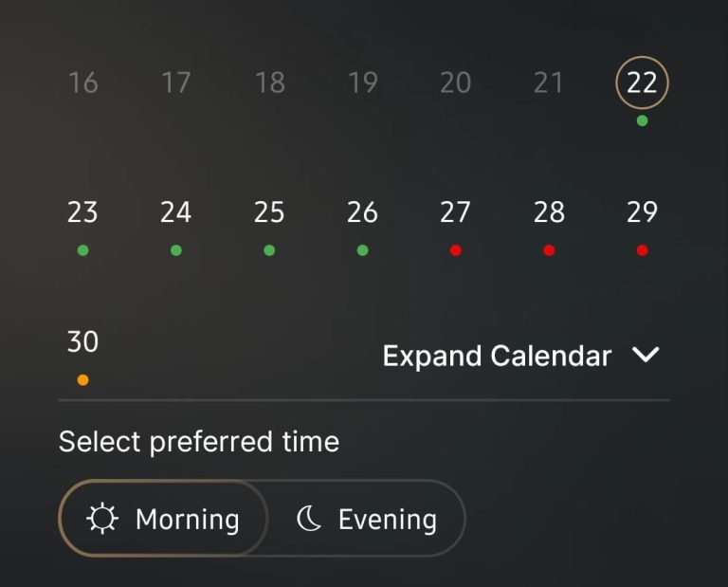This screenshot has height=587, width=728.
Task: Select date 28 in the calendar
Action: 549,212
